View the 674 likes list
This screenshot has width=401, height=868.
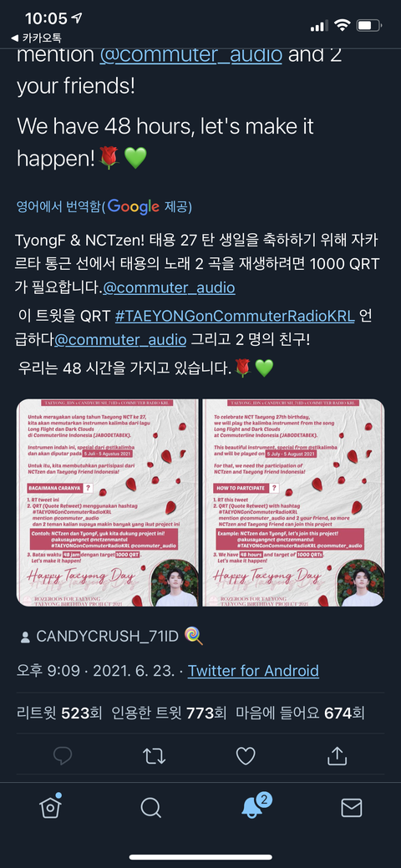300,713
